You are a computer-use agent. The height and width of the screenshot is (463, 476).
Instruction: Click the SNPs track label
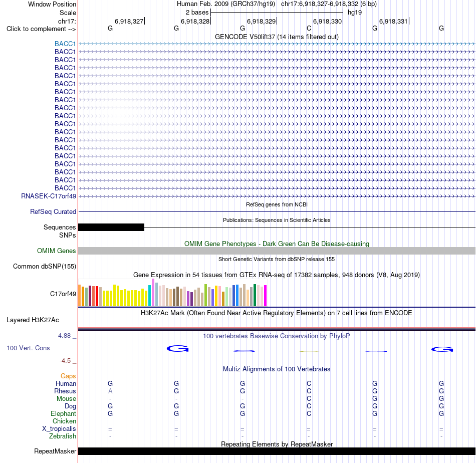tap(68, 235)
